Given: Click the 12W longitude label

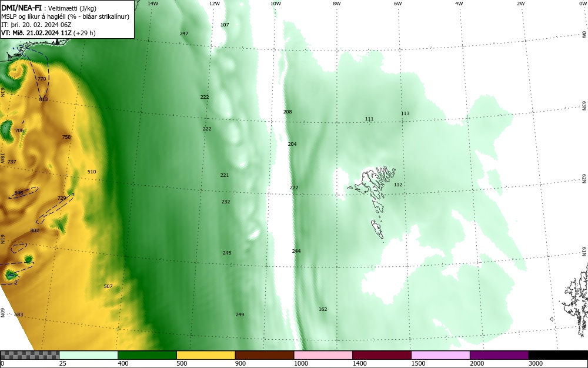Looking at the screenshot, I should (x=214, y=4).
